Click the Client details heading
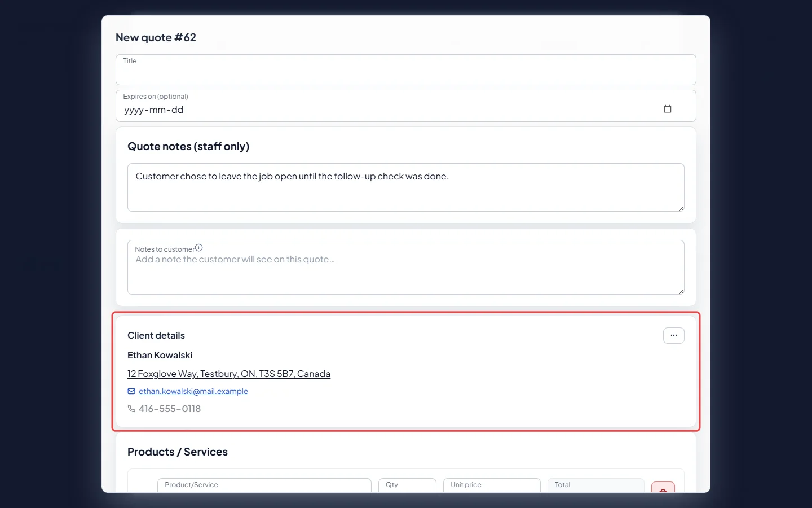The image size is (812, 508). (156, 335)
